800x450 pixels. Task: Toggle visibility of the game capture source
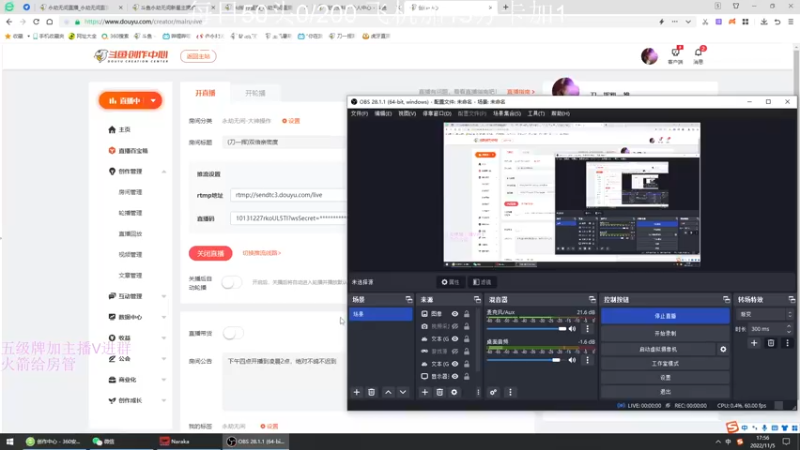[455, 351]
